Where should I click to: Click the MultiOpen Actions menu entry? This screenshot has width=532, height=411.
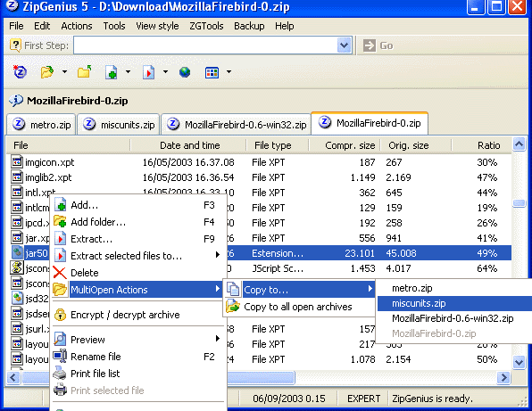pyautogui.click(x=138, y=290)
